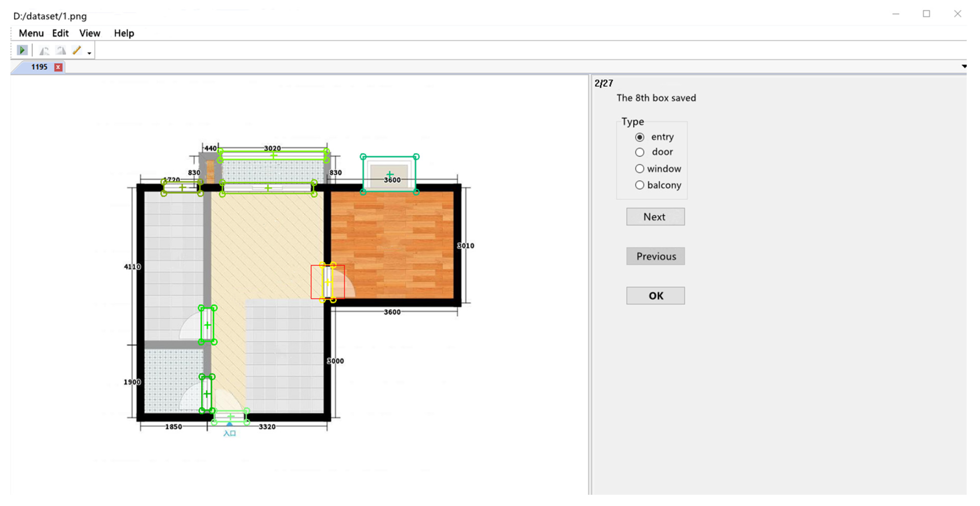Open the tab list arrow at the right end of the tab bar
This screenshot has width=980, height=506.
pos(964,66)
